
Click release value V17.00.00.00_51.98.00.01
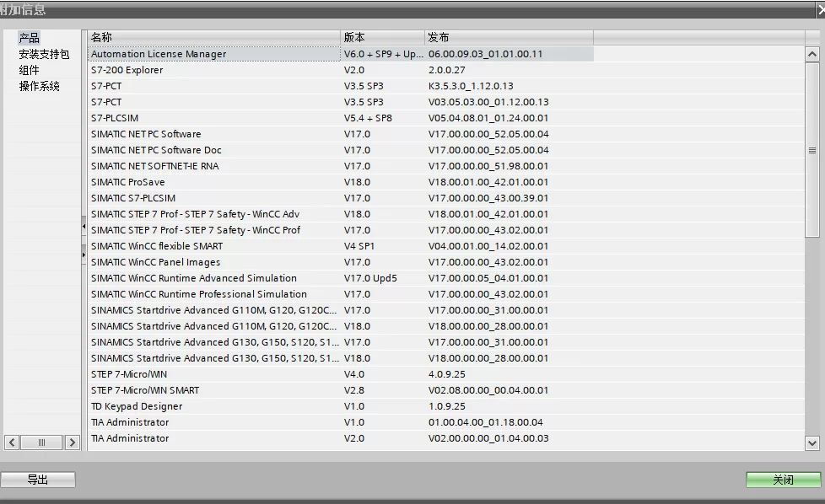[488, 166]
